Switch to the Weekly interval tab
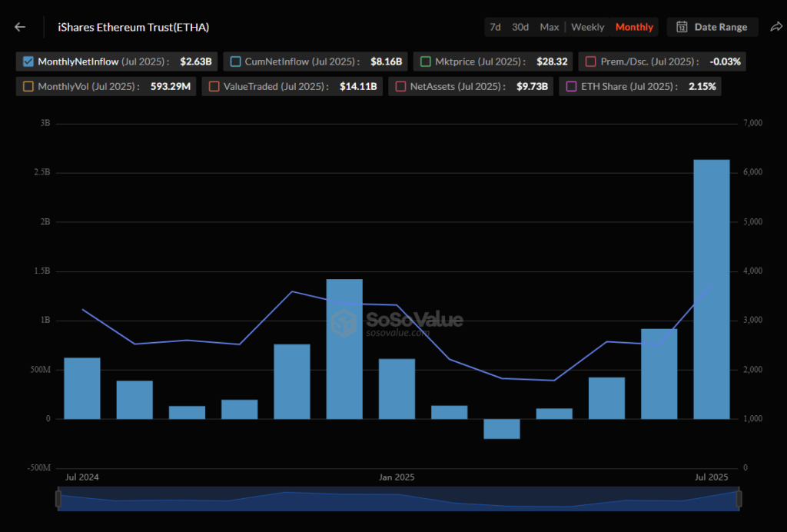The width and height of the screenshot is (787, 532). pyautogui.click(x=587, y=27)
